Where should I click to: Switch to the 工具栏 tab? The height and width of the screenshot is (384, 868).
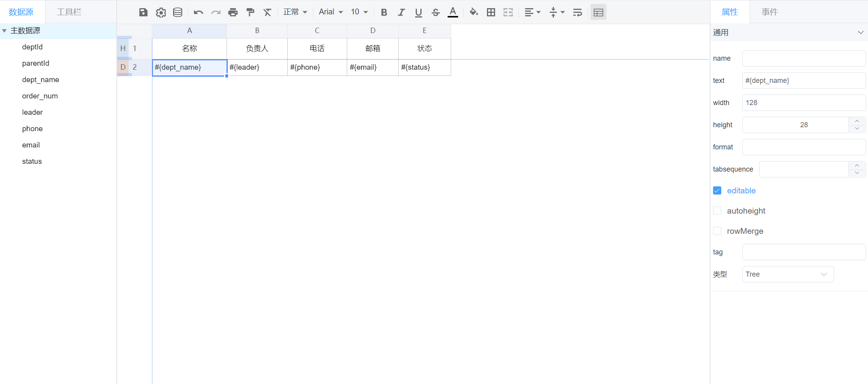[69, 12]
